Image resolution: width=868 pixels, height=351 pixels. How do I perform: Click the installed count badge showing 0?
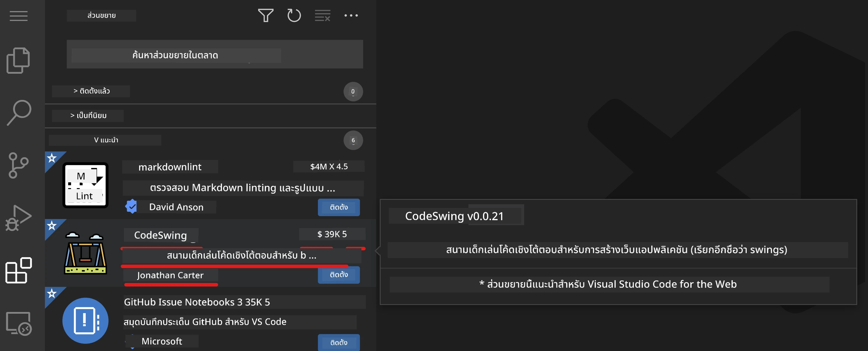click(x=353, y=91)
